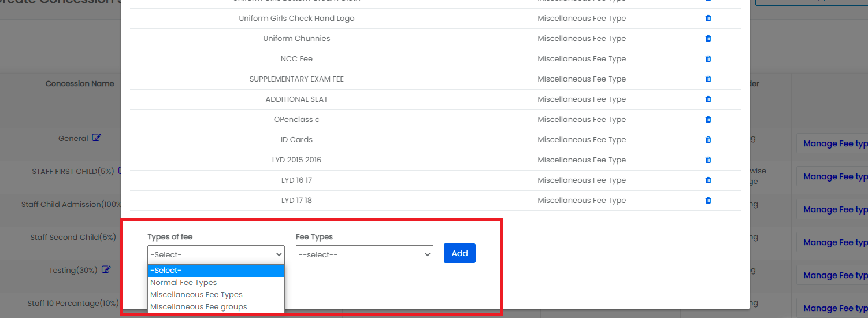Viewport: 868px width, 318px height.
Task: Choose the -Select- option in the list
Action: click(x=216, y=271)
